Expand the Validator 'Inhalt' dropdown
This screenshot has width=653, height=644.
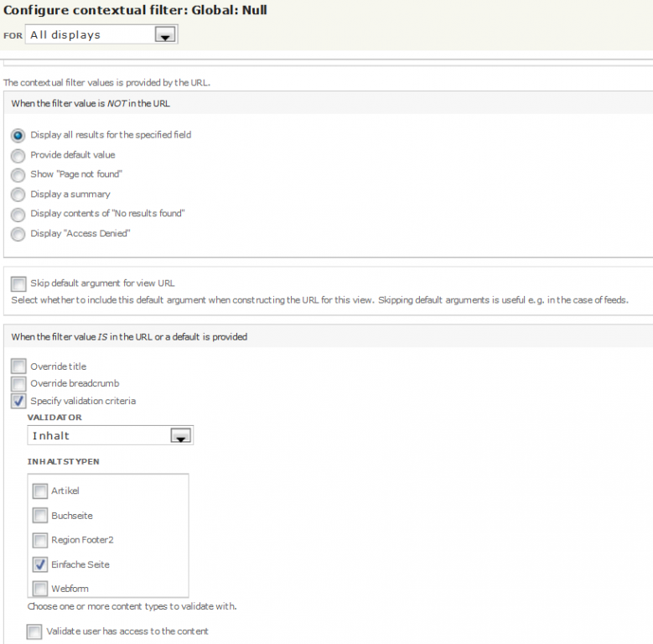point(110,436)
